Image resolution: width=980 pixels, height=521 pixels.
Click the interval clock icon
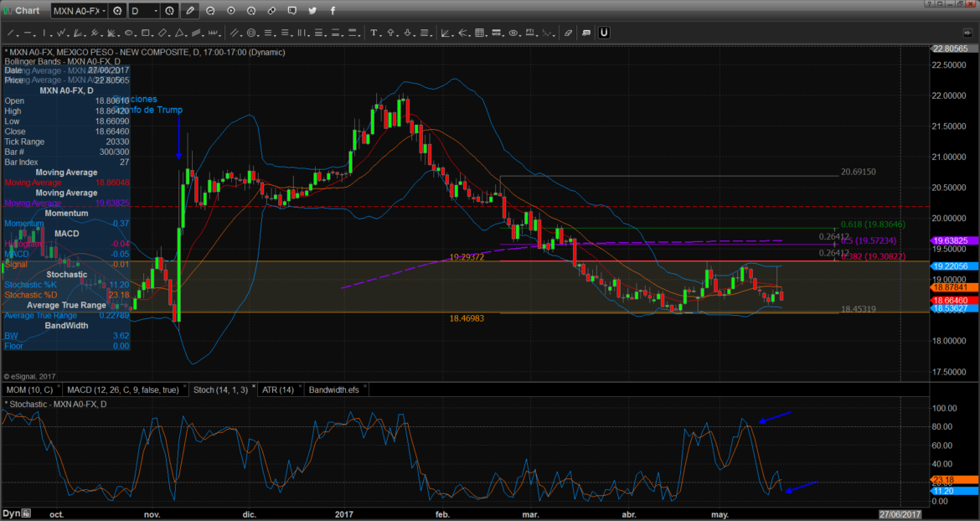point(169,11)
